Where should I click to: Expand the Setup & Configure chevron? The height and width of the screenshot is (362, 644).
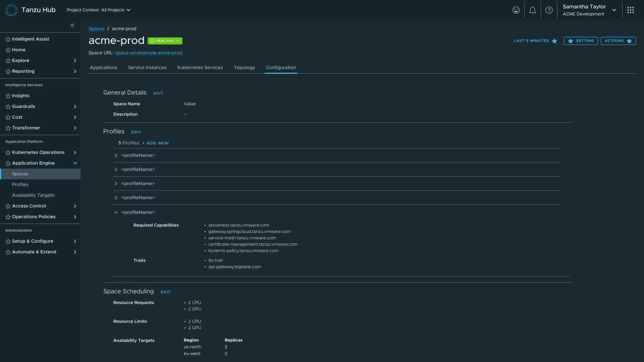click(75, 241)
